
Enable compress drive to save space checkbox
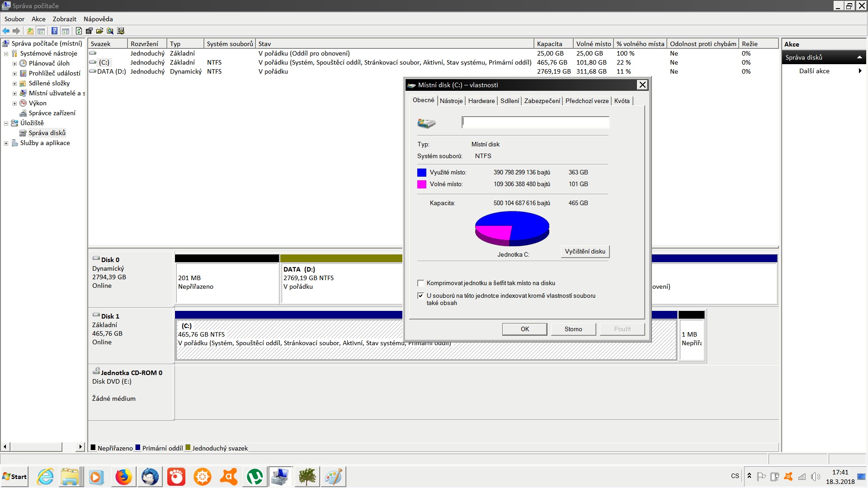(421, 283)
